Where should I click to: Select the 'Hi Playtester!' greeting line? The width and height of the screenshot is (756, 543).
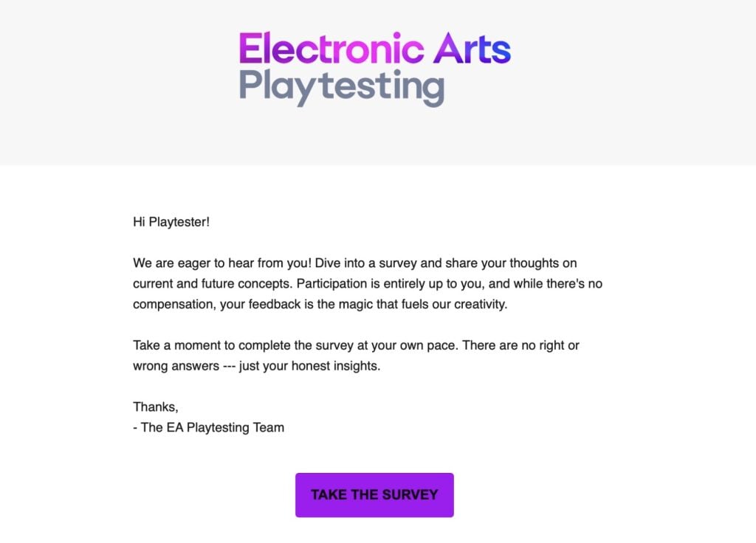[x=171, y=221]
